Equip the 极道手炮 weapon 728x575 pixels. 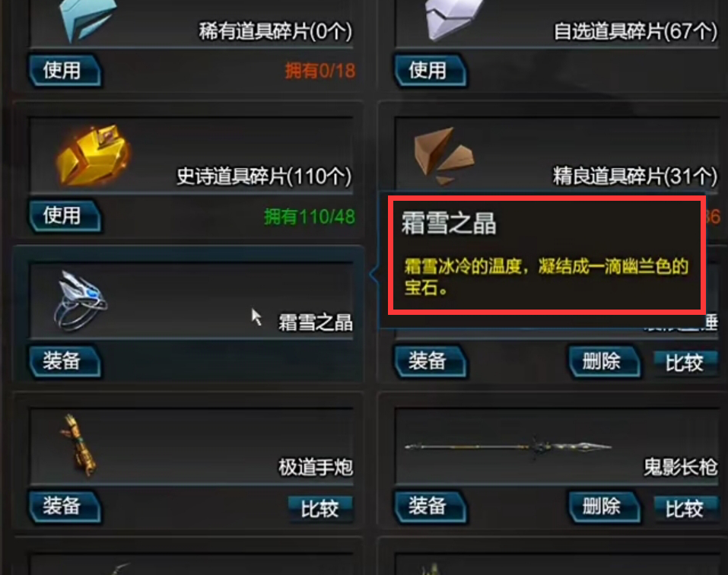(x=65, y=506)
